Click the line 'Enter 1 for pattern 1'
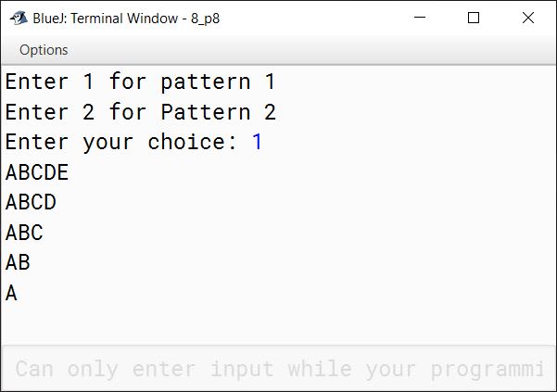The image size is (557, 392). (x=140, y=82)
